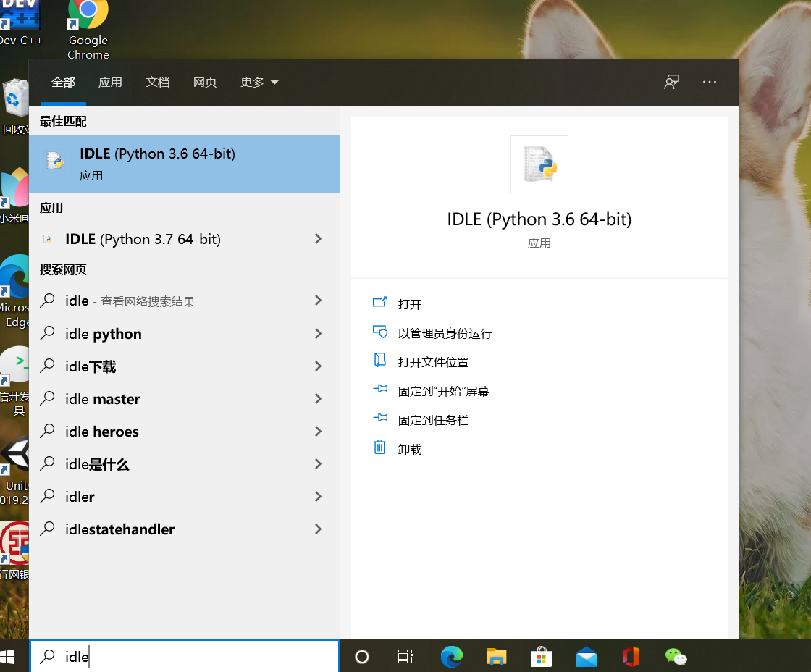Open the IDLE Python 3.6 best match result

pos(185,164)
